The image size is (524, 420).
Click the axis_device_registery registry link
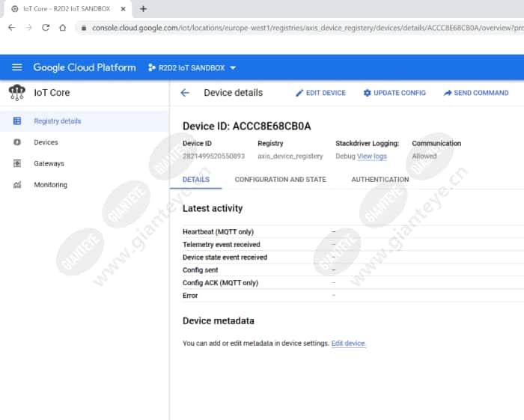290,156
